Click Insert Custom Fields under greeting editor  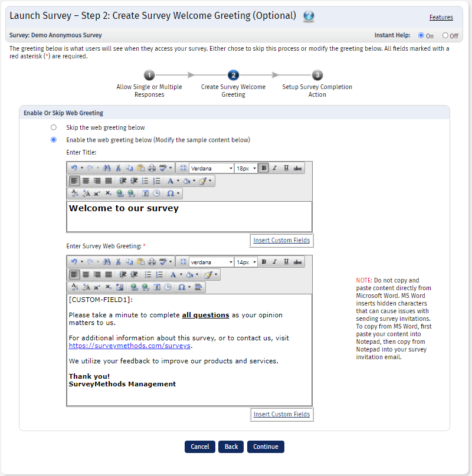tap(281, 414)
